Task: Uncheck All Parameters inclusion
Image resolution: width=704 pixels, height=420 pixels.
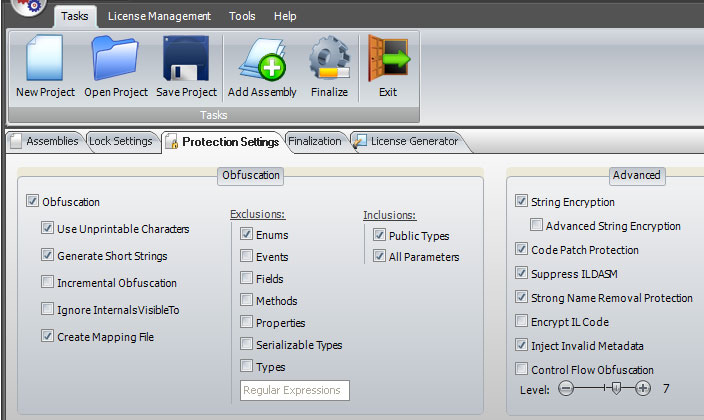Action: [379, 256]
